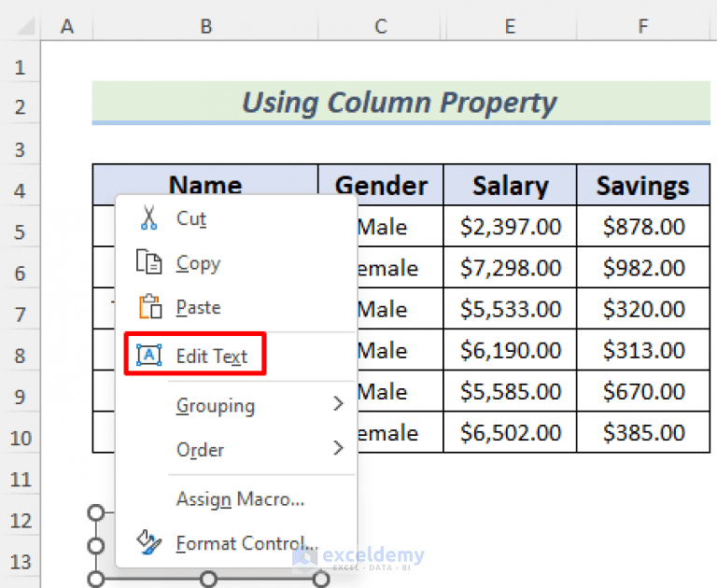This screenshot has width=717, height=588.
Task: Select column E header
Action: click(510, 25)
